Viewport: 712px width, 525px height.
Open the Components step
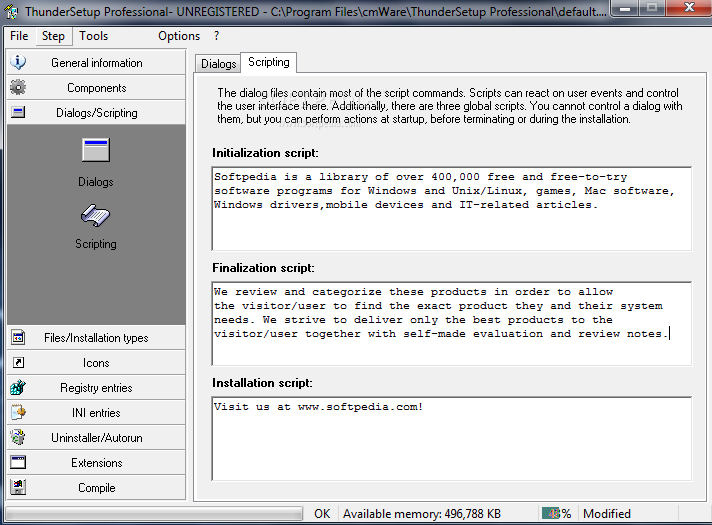[96, 87]
